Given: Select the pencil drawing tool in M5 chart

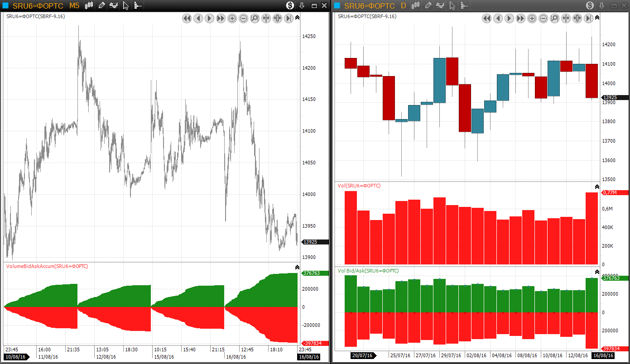Looking at the screenshot, I should (101, 5).
